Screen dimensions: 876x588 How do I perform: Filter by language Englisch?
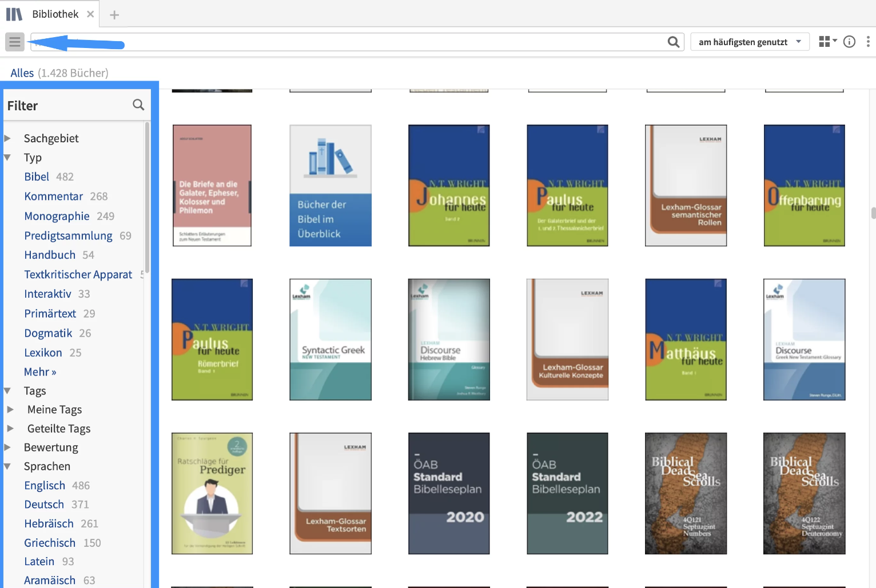pyautogui.click(x=45, y=485)
